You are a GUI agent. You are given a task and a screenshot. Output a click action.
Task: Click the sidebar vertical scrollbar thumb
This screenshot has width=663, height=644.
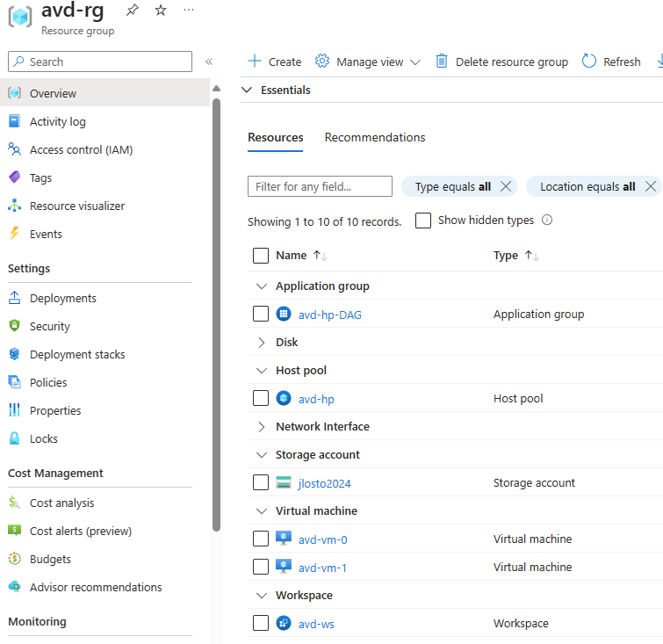coord(217,315)
